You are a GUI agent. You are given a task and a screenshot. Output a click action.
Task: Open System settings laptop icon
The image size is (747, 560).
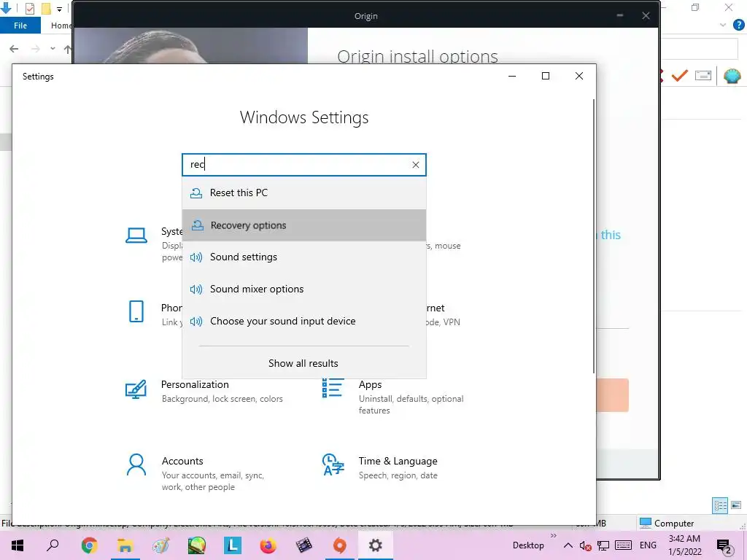coord(136,236)
